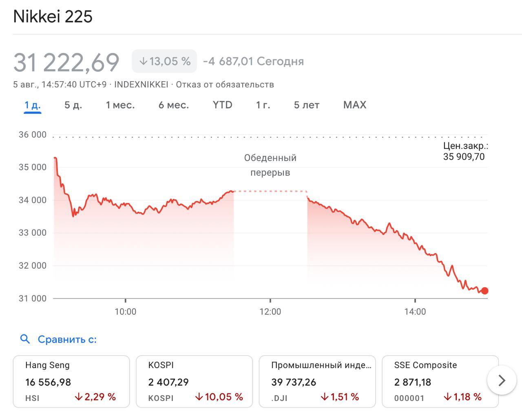
Task: Switch to the 5 д. range tab
Action: point(73,105)
